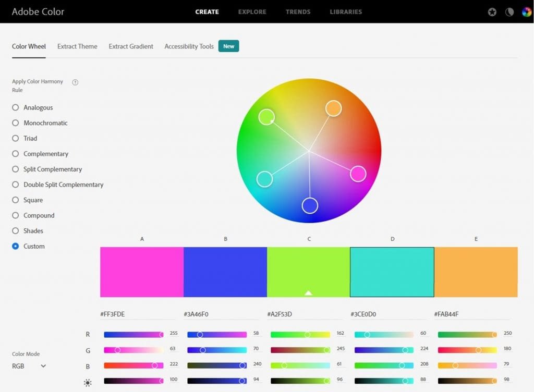Select the blue handle at bottom of color wheel
This screenshot has width=534, height=392.
coord(309,205)
